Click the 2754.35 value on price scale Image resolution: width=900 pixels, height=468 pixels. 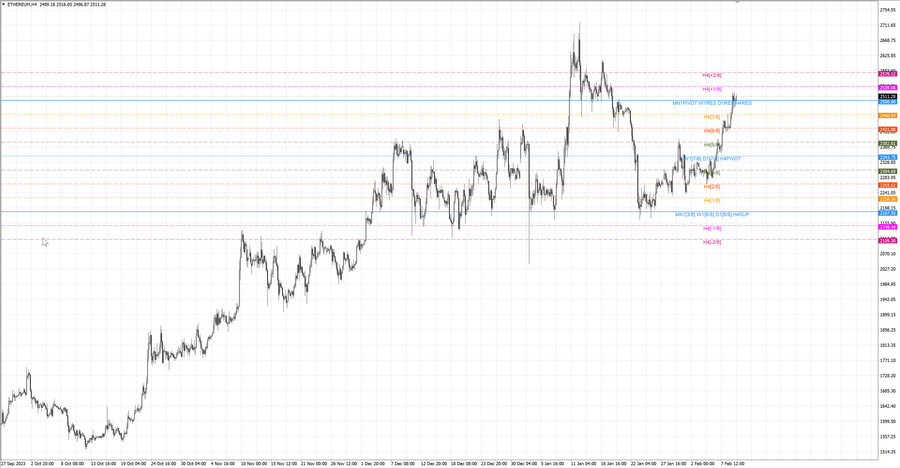(886, 10)
